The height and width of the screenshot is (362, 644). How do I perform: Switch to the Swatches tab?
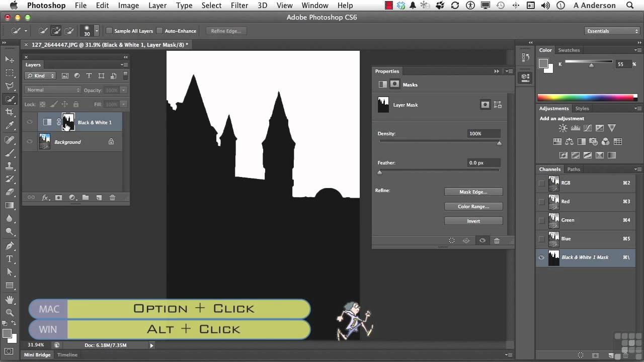click(569, 50)
